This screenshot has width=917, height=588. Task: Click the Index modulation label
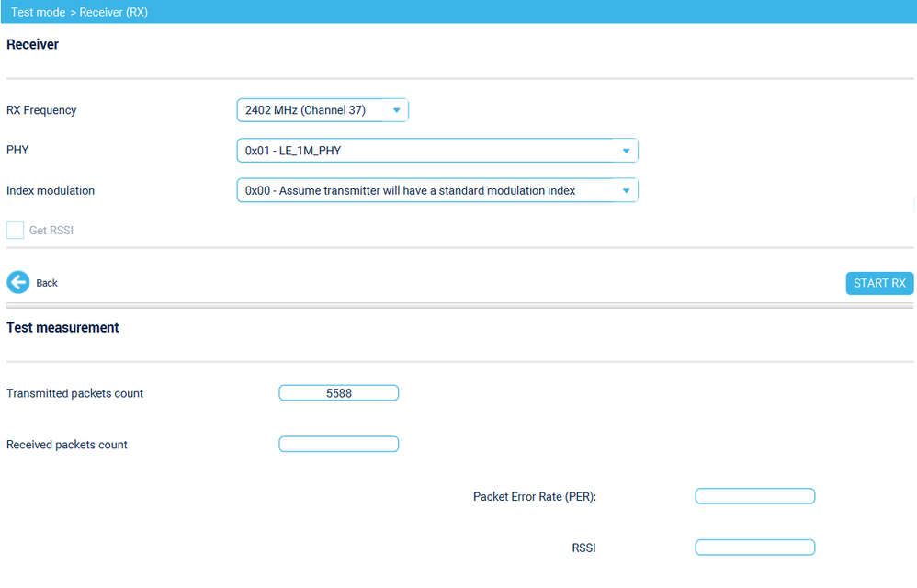[51, 190]
